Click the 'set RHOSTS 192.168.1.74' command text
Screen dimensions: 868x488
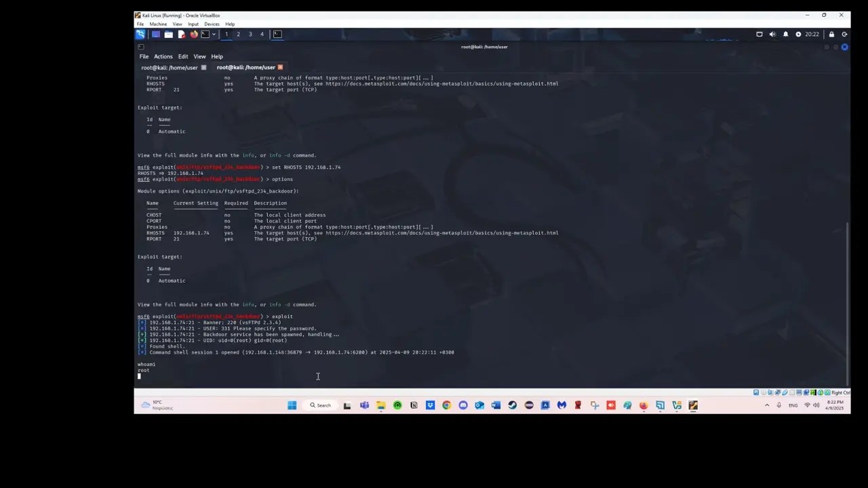click(306, 167)
